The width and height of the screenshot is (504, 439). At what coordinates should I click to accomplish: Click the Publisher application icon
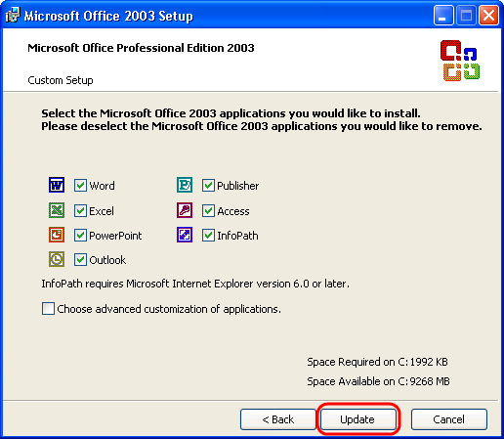[x=185, y=185]
